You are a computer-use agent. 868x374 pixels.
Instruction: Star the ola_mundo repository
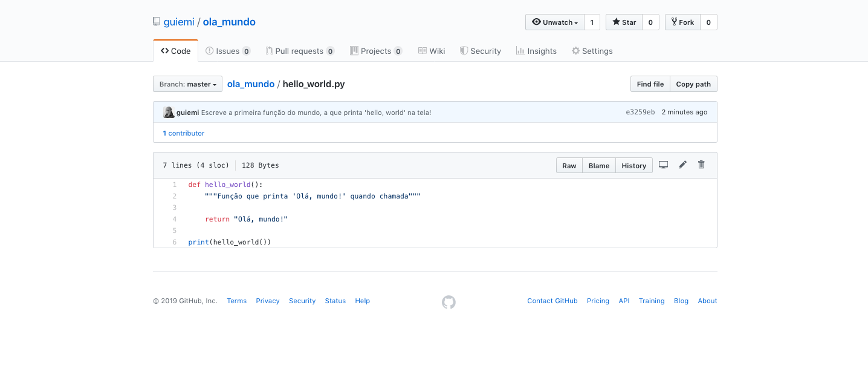(624, 22)
